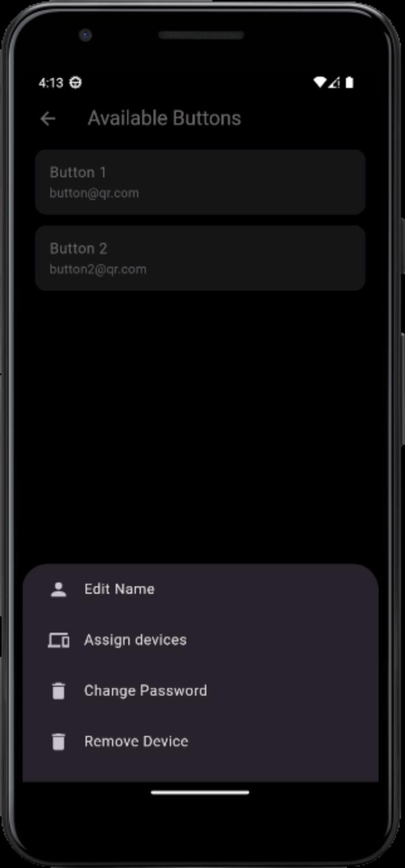This screenshot has height=868, width=405.
Task: Choose Assign devices from bottom sheet
Action: click(201, 640)
